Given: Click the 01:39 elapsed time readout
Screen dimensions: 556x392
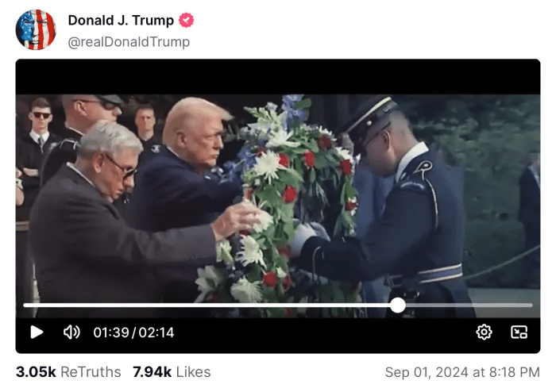Looking at the screenshot, I should pyautogui.click(x=111, y=332).
